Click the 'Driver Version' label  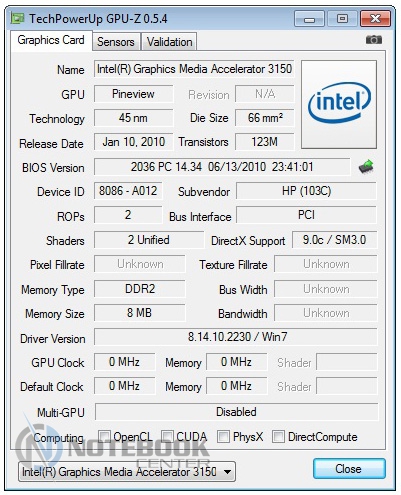point(53,339)
